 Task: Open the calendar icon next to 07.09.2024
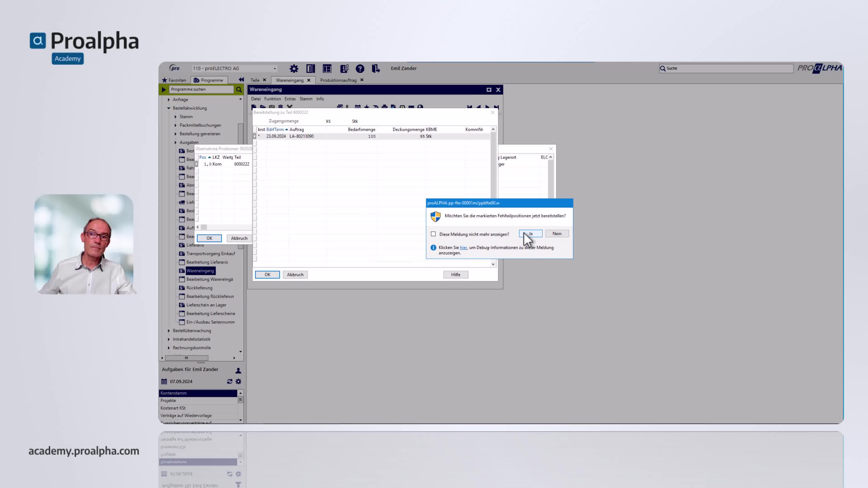164,382
